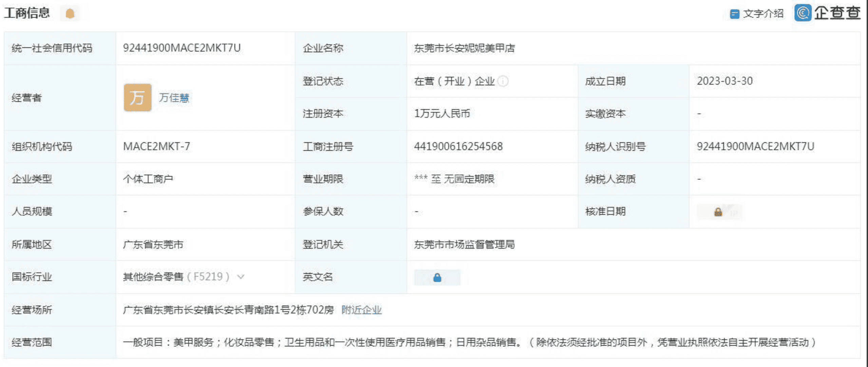Click the 万 avatar tile

coord(137,98)
